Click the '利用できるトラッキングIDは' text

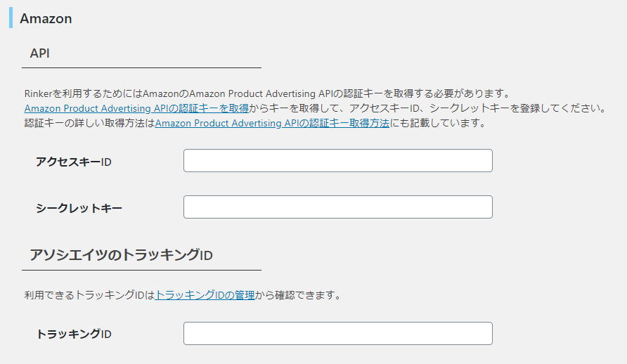[x=89, y=295]
